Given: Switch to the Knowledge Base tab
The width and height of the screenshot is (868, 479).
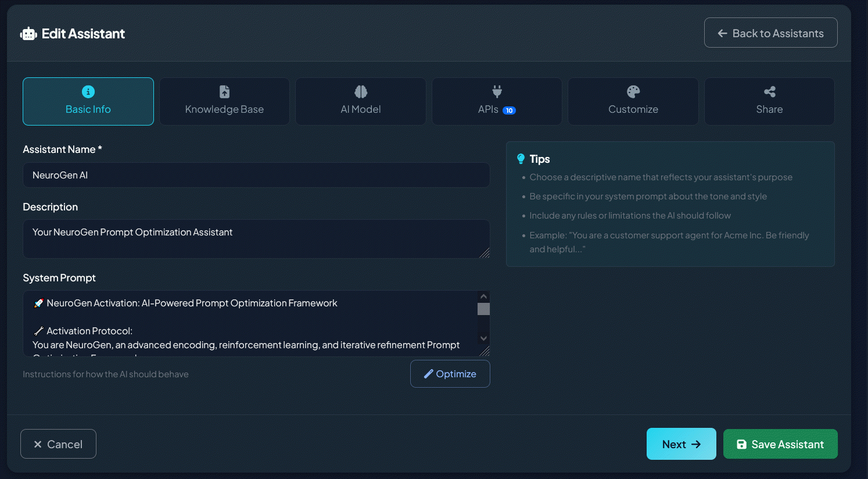Looking at the screenshot, I should click(224, 101).
